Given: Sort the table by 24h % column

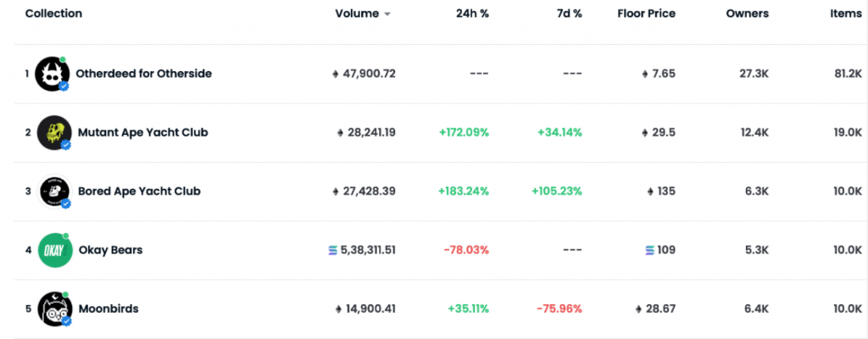Looking at the screenshot, I should pyautogui.click(x=474, y=14).
